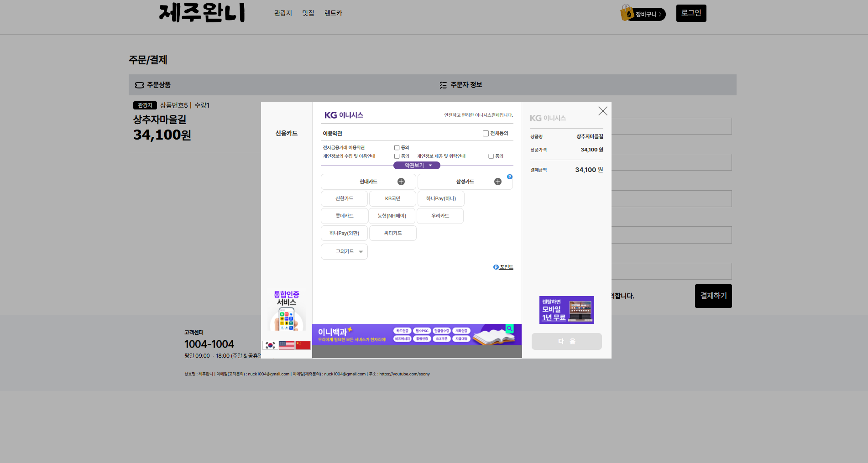
Task: Click the 결제하기 button
Action: coord(713,296)
